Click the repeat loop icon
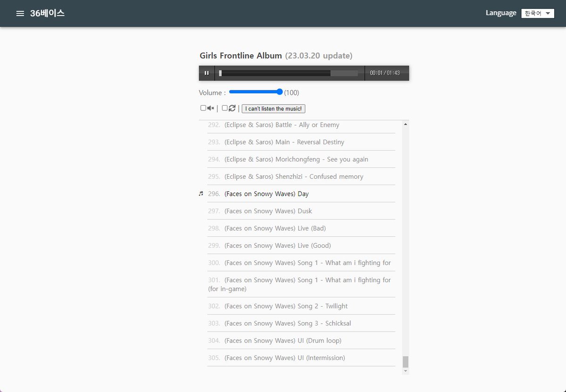 coord(232,108)
